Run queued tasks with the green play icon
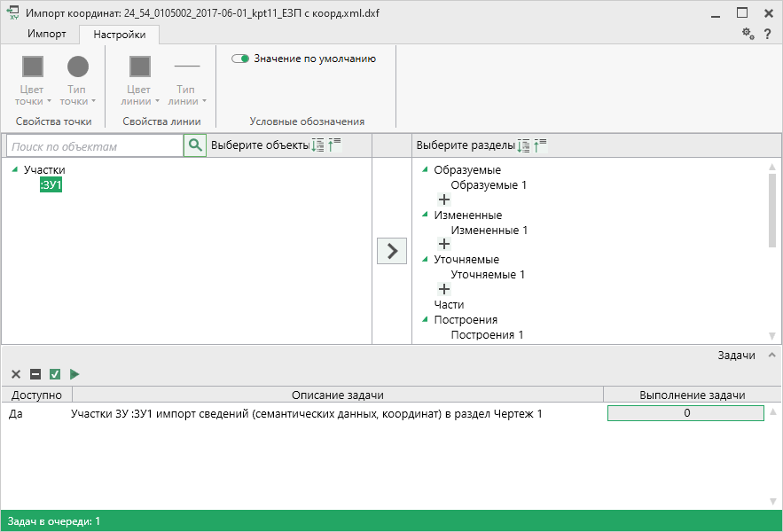The height and width of the screenshot is (532, 783). coord(74,374)
